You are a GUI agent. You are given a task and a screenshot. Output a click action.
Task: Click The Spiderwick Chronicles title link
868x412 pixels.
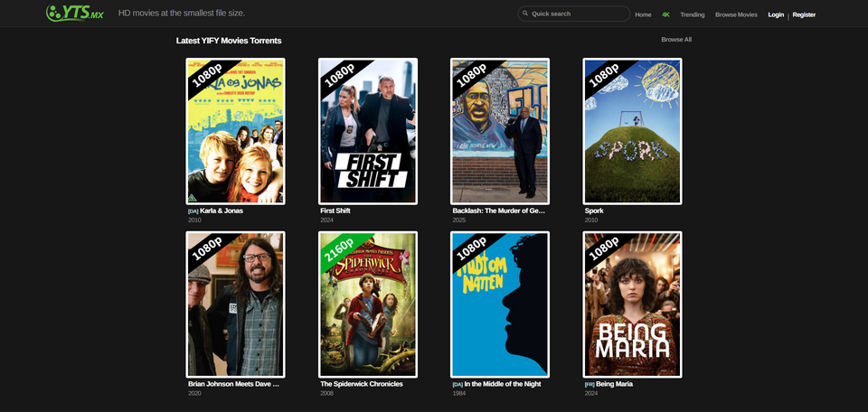tap(362, 384)
